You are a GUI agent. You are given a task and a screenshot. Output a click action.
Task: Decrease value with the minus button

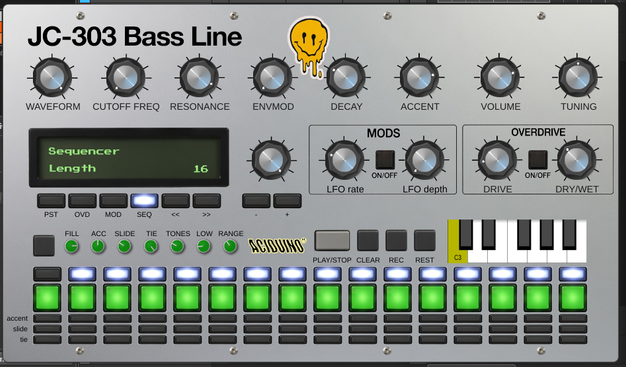(256, 200)
